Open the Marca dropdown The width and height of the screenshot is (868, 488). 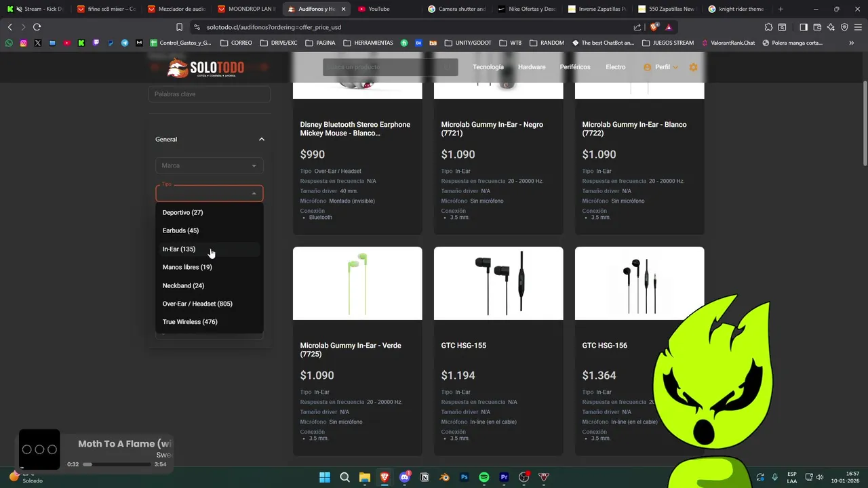(209, 165)
